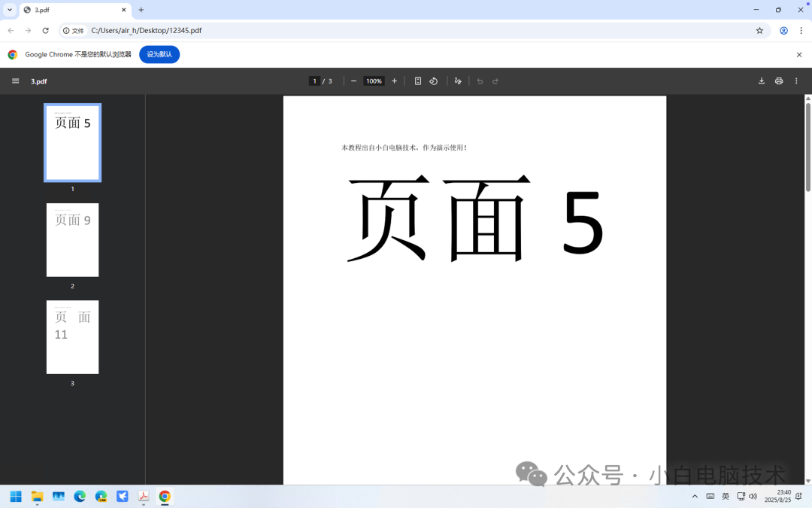Click the zoom out minus icon
This screenshot has height=508, width=812.
click(353, 81)
